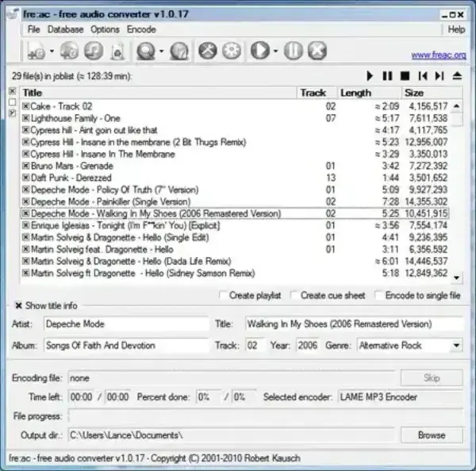Click the eject disc icon

point(457,76)
